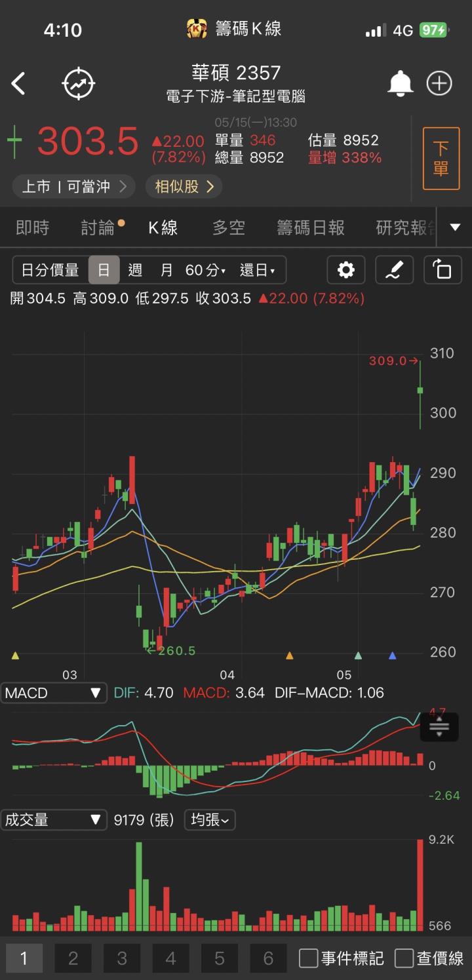Tap the tallest red volume bar at right
Image resolution: width=472 pixels, height=980 pixels.
420,885
